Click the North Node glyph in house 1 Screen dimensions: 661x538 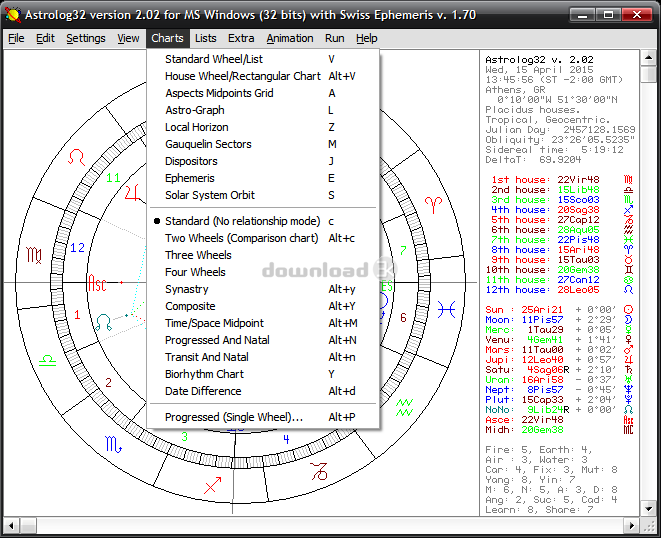pyautogui.click(x=103, y=322)
